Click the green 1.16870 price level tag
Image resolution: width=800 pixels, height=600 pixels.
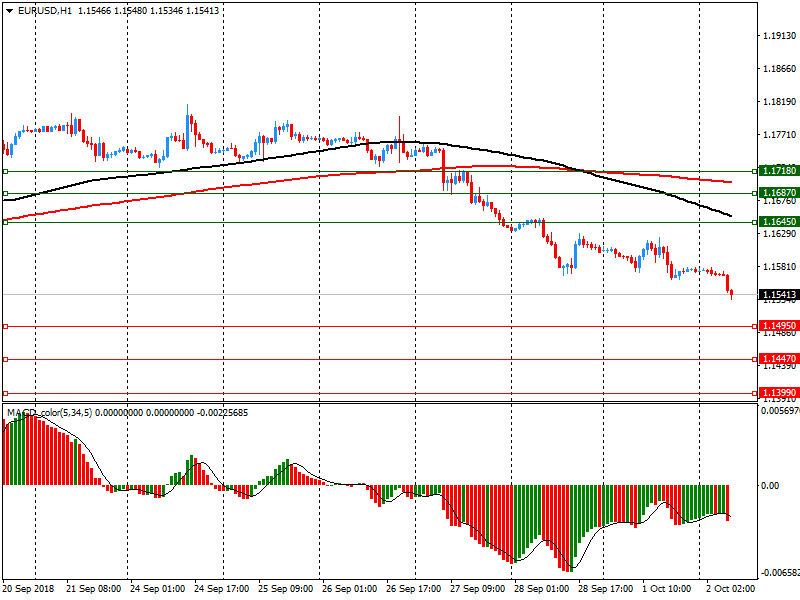pyautogui.click(x=778, y=192)
